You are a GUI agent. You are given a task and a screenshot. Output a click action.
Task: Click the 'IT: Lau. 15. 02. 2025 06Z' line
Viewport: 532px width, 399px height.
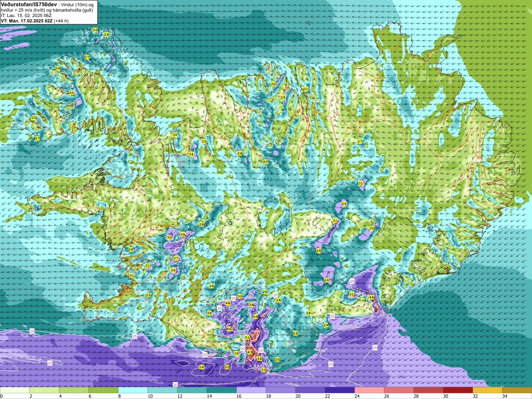click(x=26, y=15)
